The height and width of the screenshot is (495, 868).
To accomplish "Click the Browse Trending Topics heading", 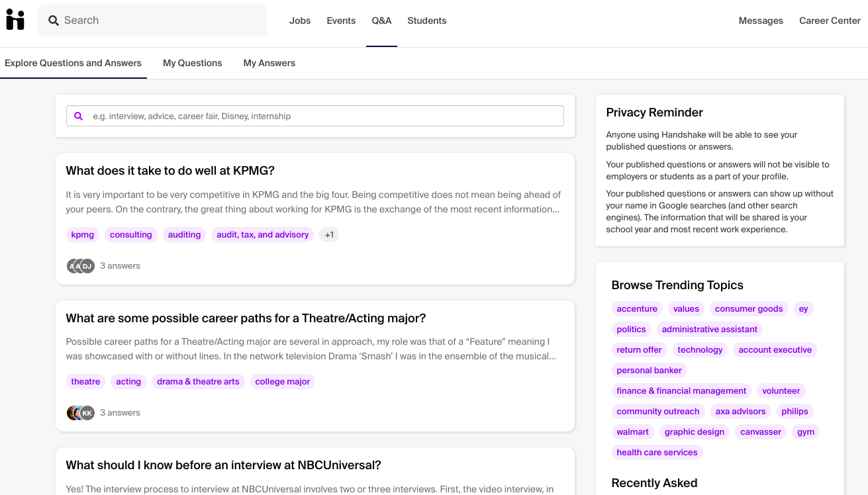I will point(677,285).
